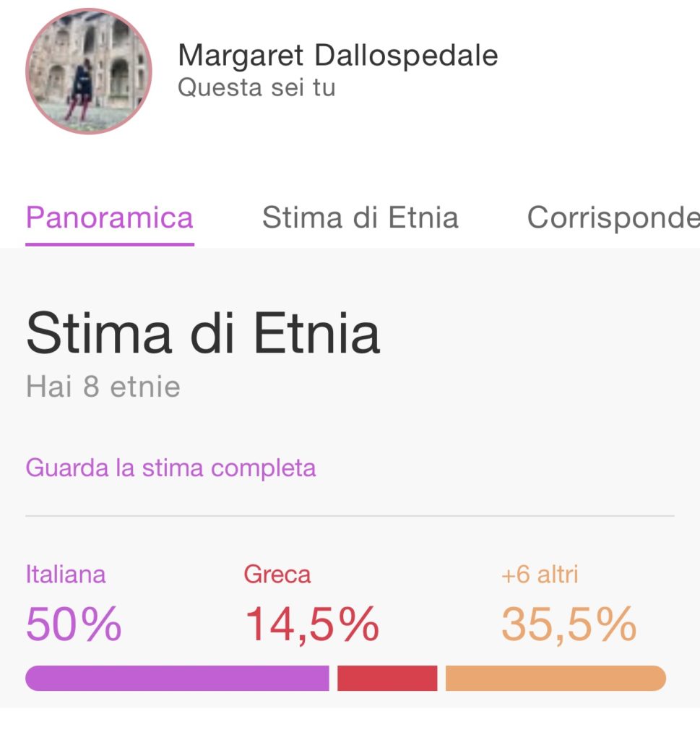Tap the 14,5% Greca percentage
The width and height of the screenshot is (700, 740).
(x=312, y=625)
